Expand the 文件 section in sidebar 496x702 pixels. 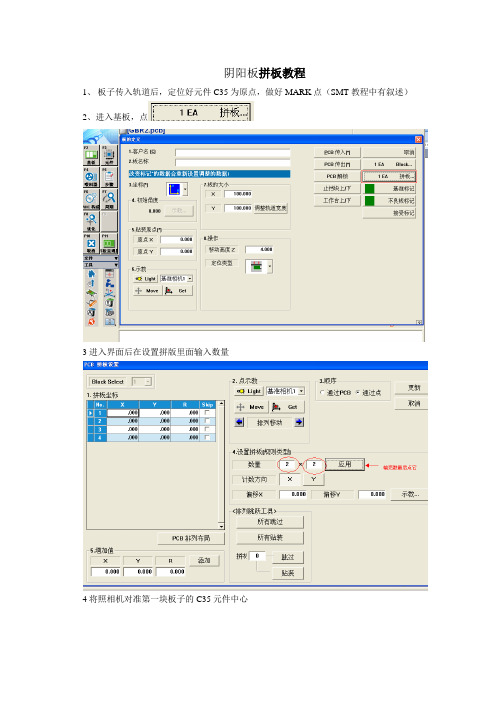100,258
